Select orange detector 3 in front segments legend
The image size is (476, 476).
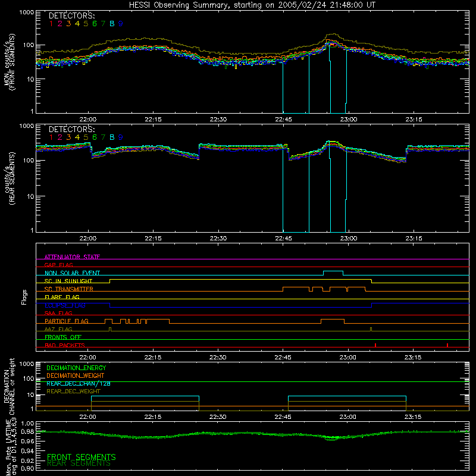point(68,24)
